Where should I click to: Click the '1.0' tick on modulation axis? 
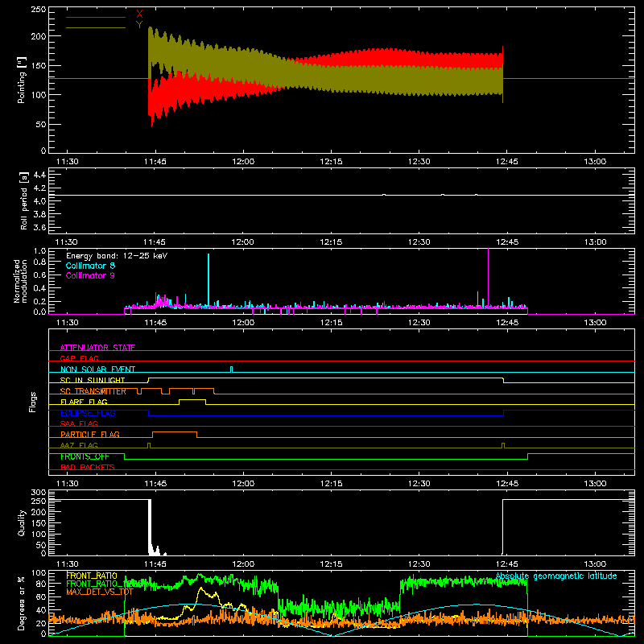[39, 251]
